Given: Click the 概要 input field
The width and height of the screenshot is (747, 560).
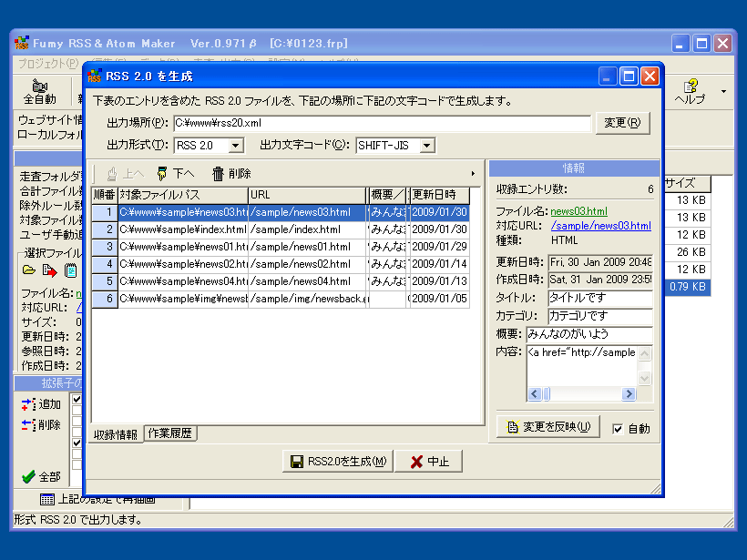Looking at the screenshot, I should pos(589,334).
